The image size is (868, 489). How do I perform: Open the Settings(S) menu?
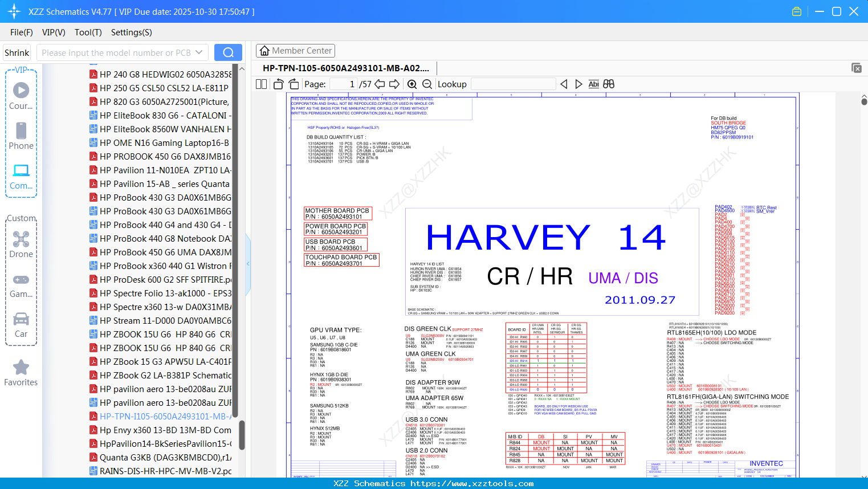pos(132,32)
